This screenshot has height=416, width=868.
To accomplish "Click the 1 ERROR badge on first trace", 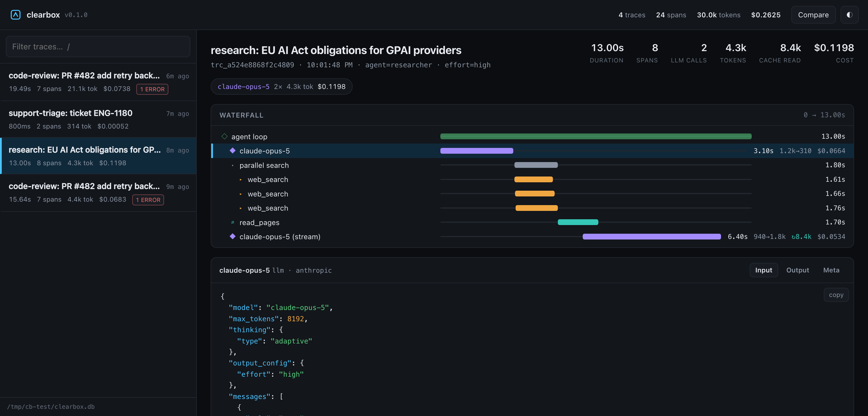I will (152, 89).
